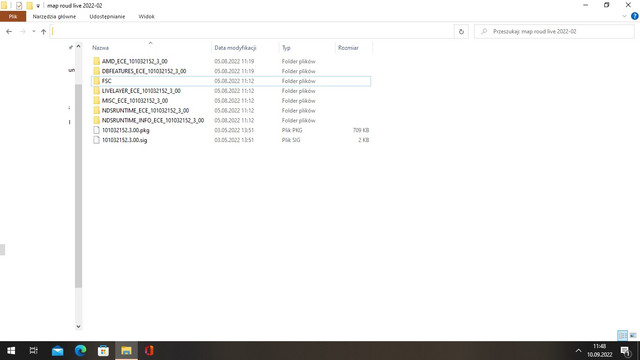Open the Narzędzia główne tab

54,16
